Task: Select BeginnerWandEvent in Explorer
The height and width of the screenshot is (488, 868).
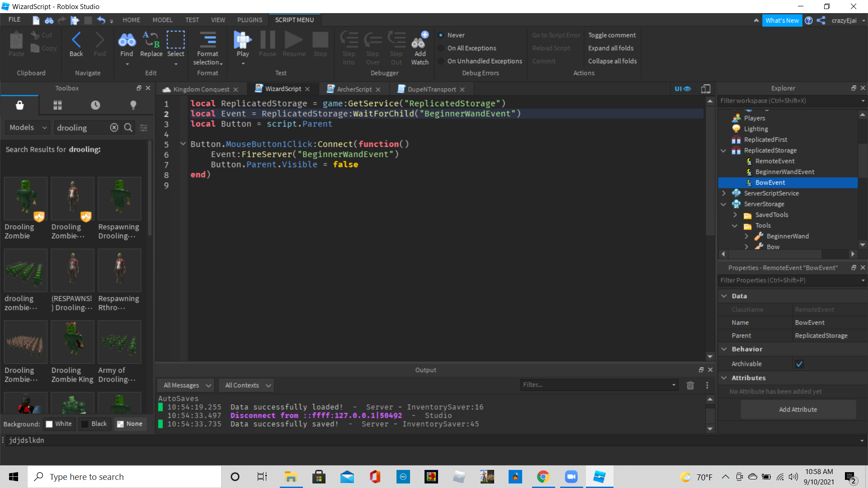Action: pyautogui.click(x=784, y=172)
